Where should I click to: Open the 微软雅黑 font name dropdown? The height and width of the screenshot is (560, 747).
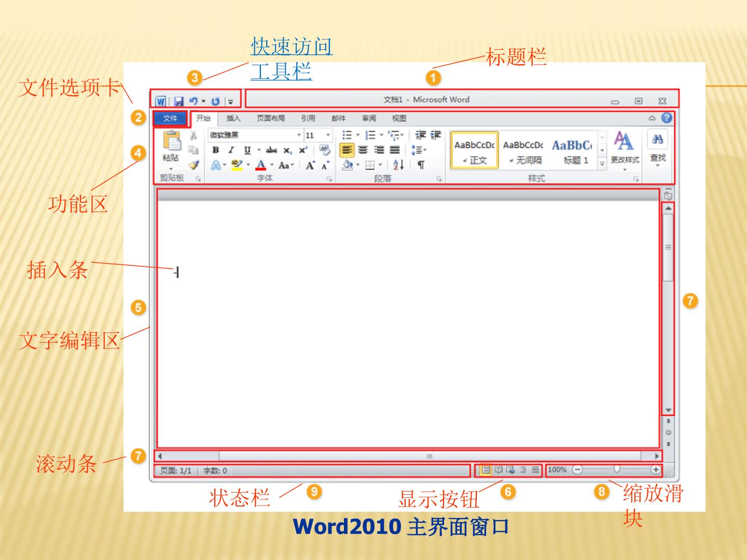[299, 135]
